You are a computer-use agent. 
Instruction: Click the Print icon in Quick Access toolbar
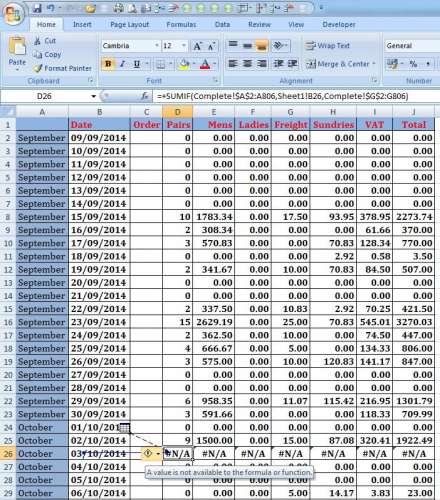(118, 8)
